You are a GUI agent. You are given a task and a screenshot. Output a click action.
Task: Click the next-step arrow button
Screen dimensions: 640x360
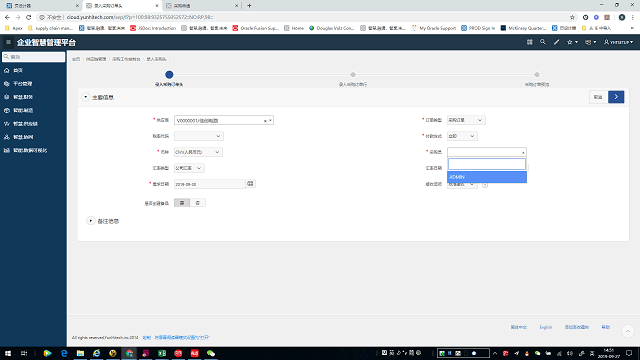click(x=616, y=97)
